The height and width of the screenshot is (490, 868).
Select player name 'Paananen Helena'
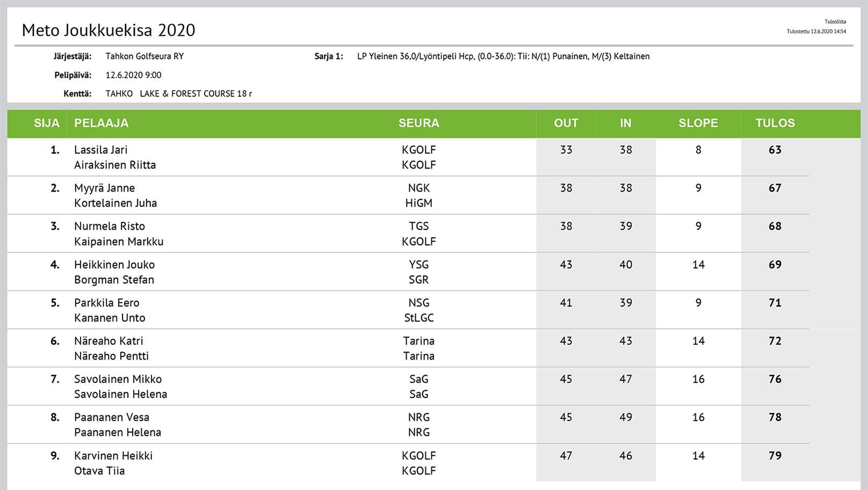118,432
